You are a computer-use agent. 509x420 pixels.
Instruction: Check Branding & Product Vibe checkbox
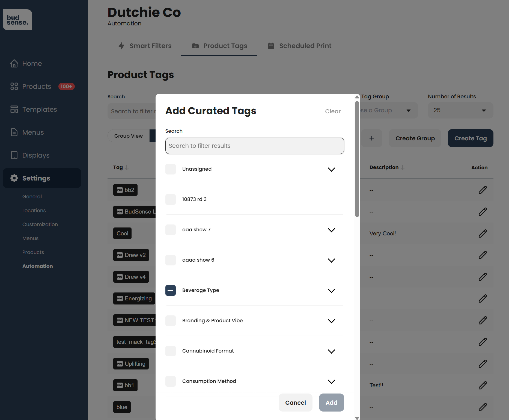tap(171, 321)
